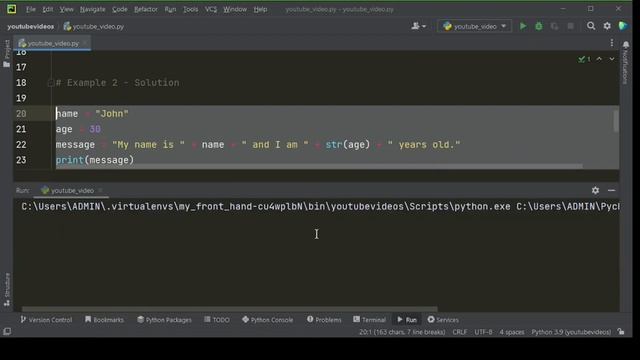The image size is (640, 360).
Task: Hide the Run tool window with minus
Action: 611,190
